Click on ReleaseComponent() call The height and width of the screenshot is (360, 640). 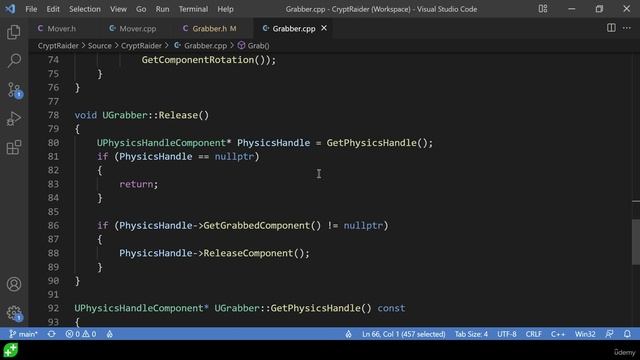(253, 253)
